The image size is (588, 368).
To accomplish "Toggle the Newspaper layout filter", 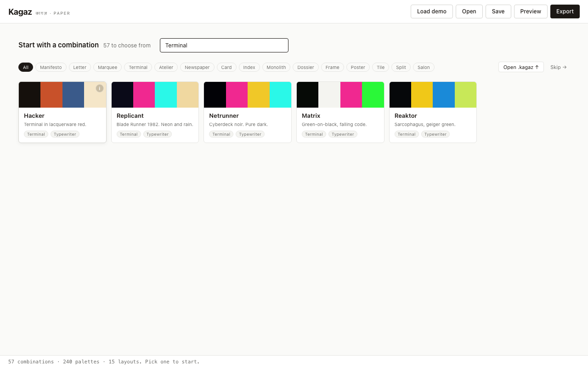I will pos(197,67).
